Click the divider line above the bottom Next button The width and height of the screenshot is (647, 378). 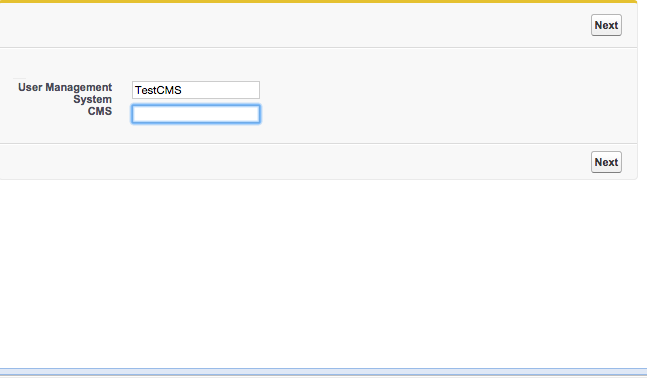click(x=318, y=144)
